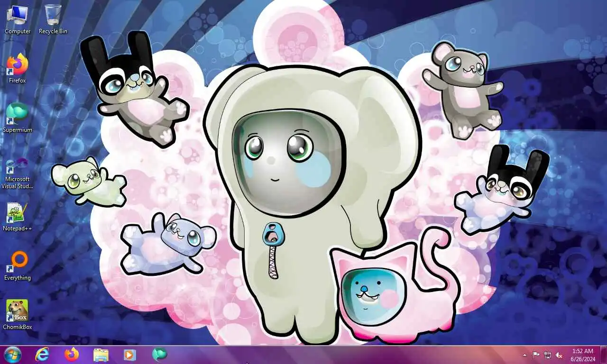
Task: Open the Windows Start menu
Action: click(x=12, y=355)
